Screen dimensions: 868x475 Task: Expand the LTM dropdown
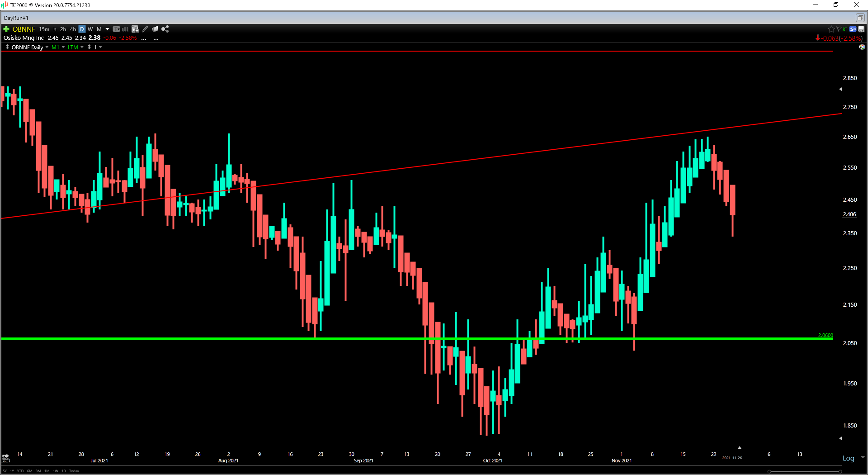click(82, 47)
